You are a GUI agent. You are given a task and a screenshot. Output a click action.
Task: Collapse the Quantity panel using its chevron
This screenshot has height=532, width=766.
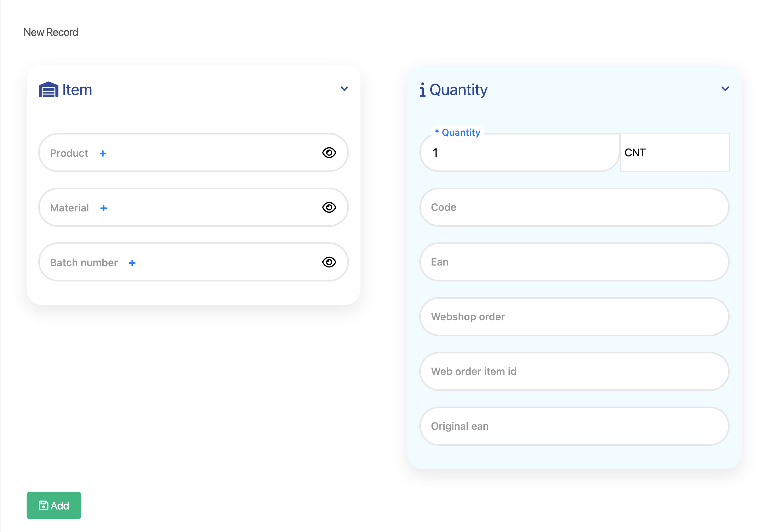coord(725,89)
